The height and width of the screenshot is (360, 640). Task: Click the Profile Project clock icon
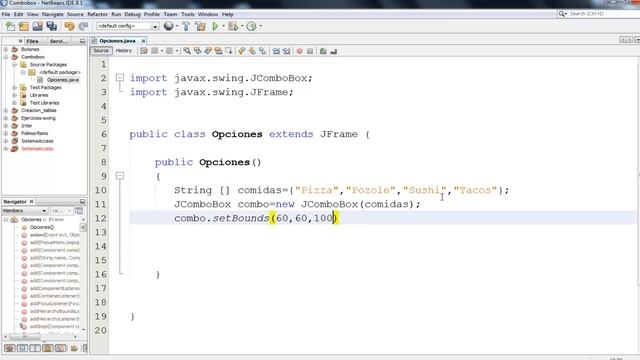pyautogui.click(x=251, y=27)
